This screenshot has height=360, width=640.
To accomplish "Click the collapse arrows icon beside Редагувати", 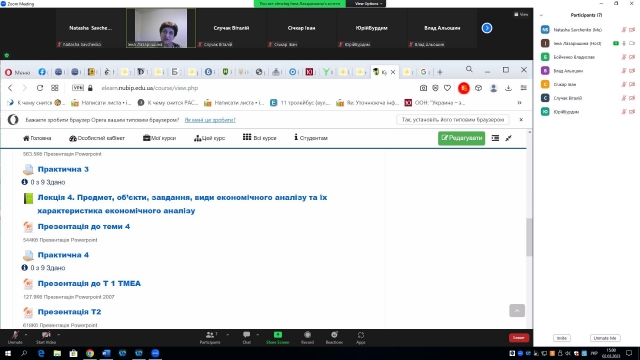I will [x=509, y=138].
